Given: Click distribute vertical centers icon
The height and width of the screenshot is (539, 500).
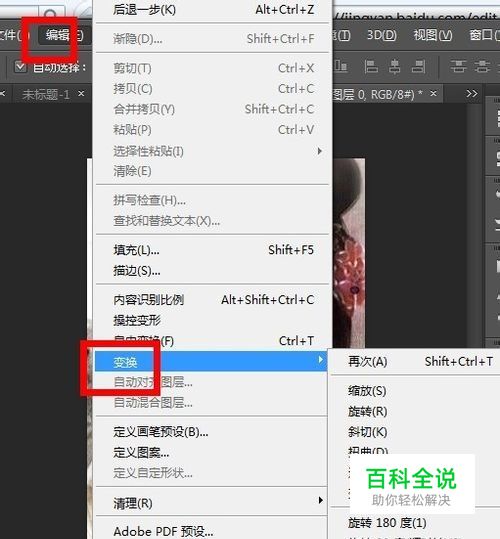Looking at the screenshot, I should click(482, 66).
